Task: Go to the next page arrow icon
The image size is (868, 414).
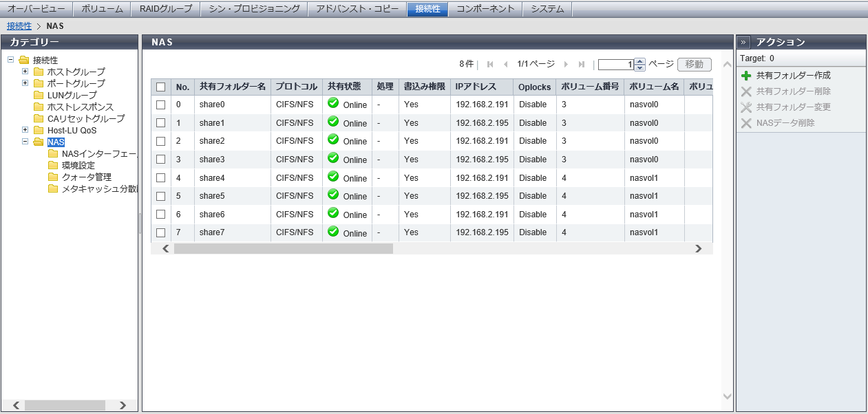Action: click(566, 65)
